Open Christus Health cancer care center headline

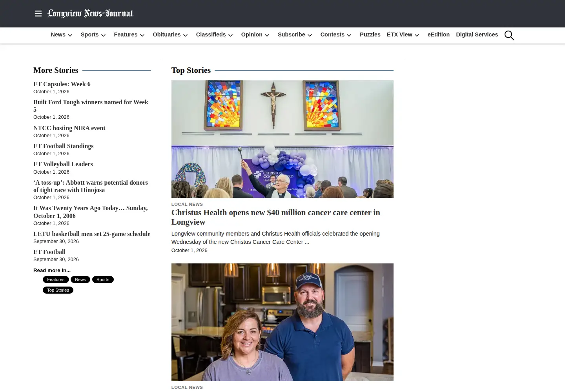point(276,217)
